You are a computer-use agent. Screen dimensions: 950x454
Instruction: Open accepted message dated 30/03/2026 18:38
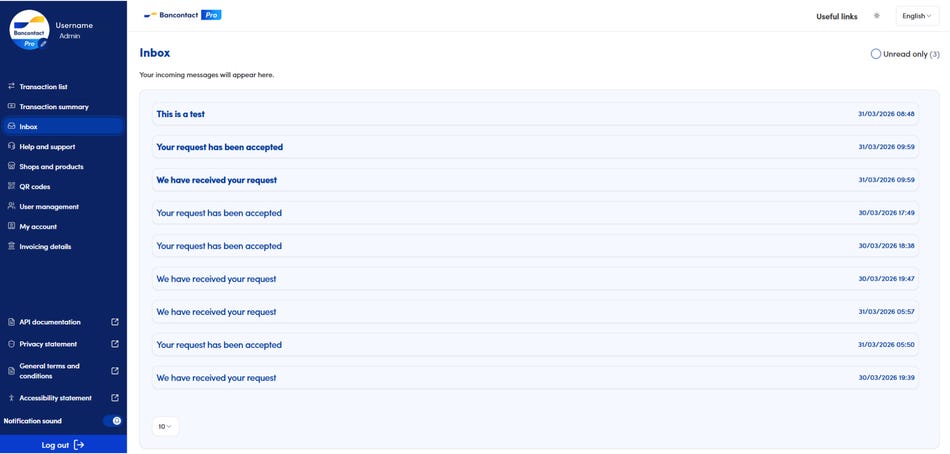coord(535,246)
